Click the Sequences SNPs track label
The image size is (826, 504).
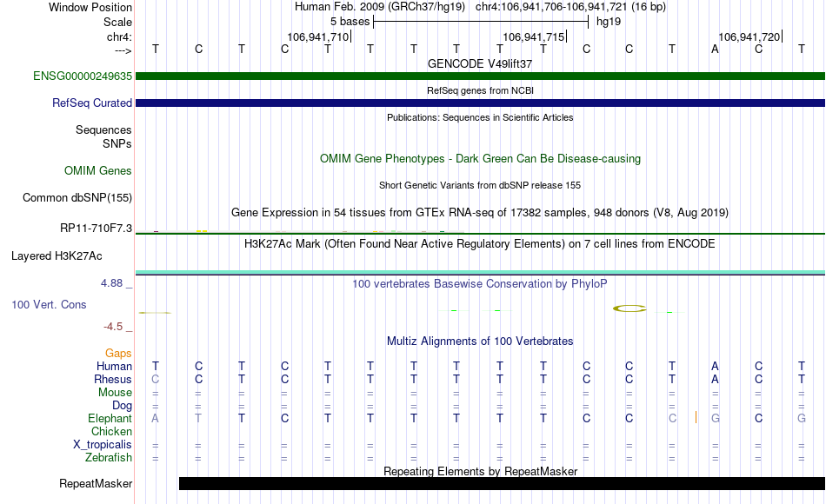pyautogui.click(x=103, y=136)
